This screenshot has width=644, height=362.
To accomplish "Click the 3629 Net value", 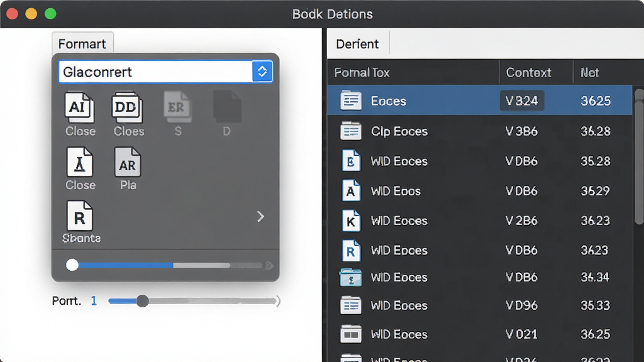I will tap(595, 191).
